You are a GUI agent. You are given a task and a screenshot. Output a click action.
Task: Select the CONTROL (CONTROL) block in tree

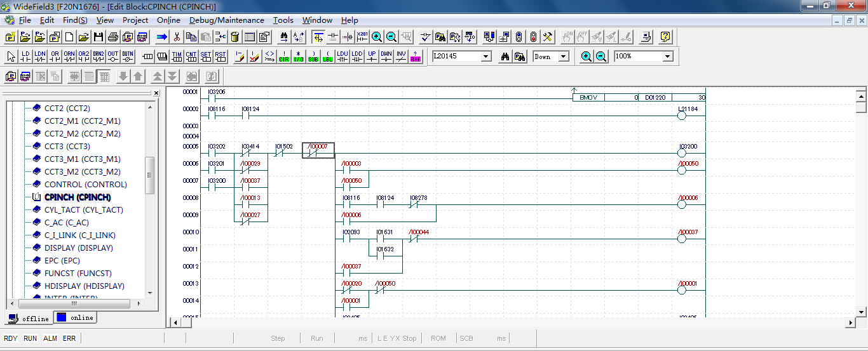click(85, 185)
